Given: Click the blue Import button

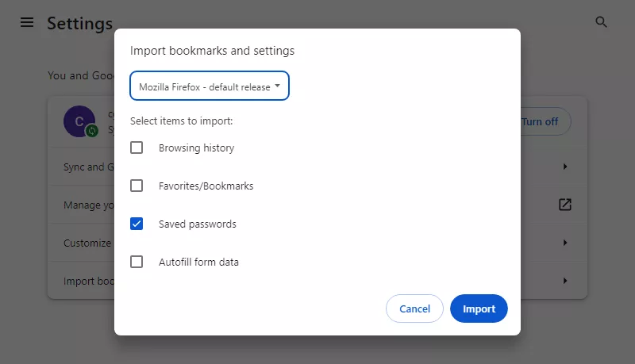Looking at the screenshot, I should (479, 308).
